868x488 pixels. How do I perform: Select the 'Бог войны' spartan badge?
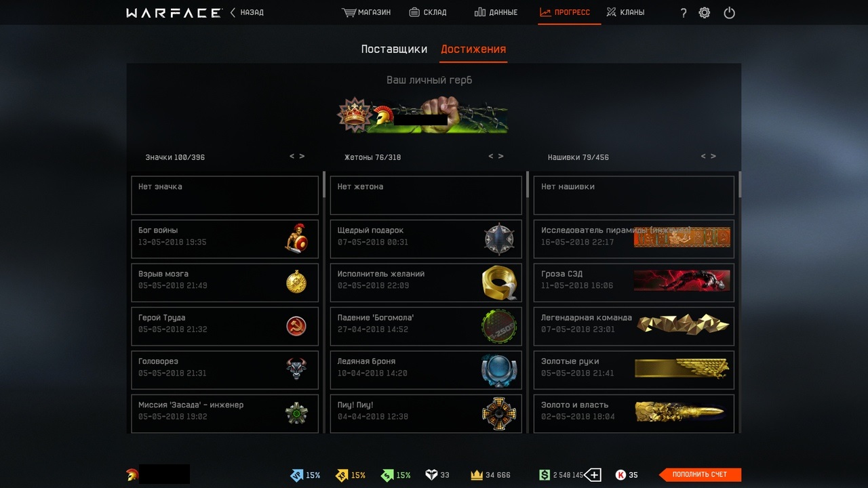[x=224, y=239]
